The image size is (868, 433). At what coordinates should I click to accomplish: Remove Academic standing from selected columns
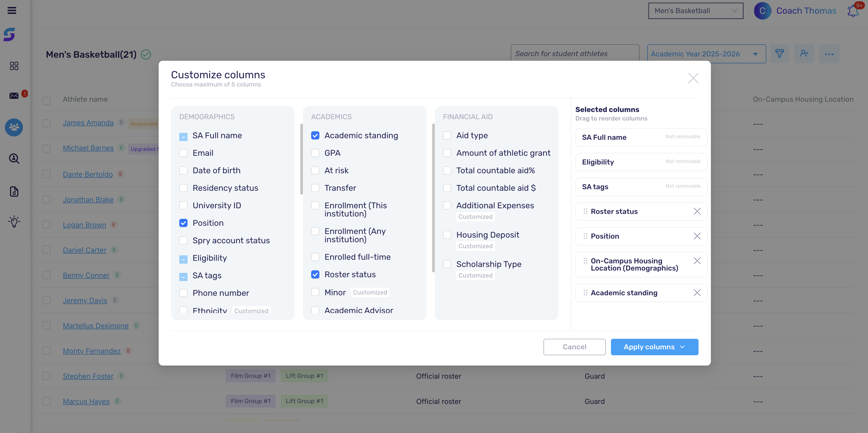[x=697, y=293]
